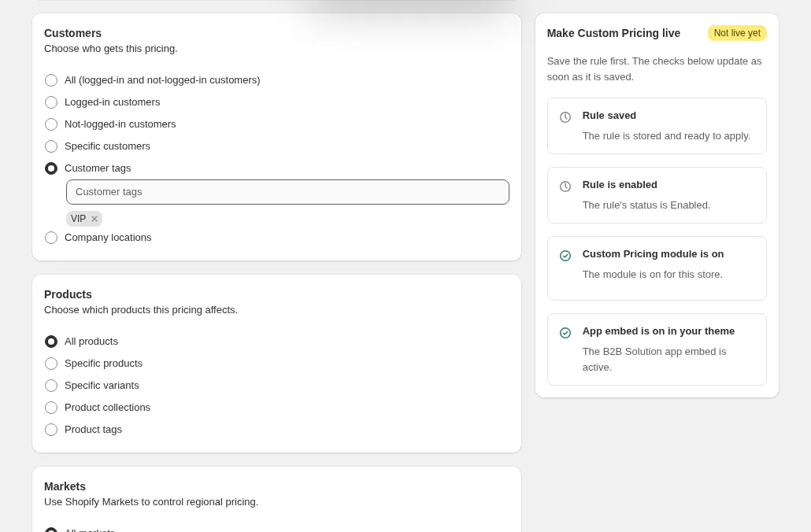Click the green check beside Custom Pricing module

pyautogui.click(x=565, y=256)
